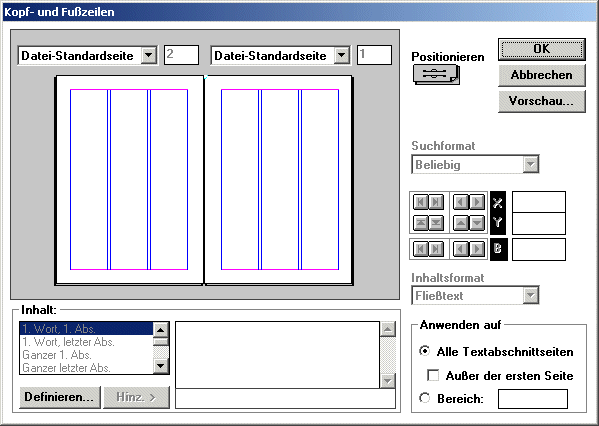Screen dimensions: 599x426
Task: Click the Definieren... button
Action: (x=60, y=397)
